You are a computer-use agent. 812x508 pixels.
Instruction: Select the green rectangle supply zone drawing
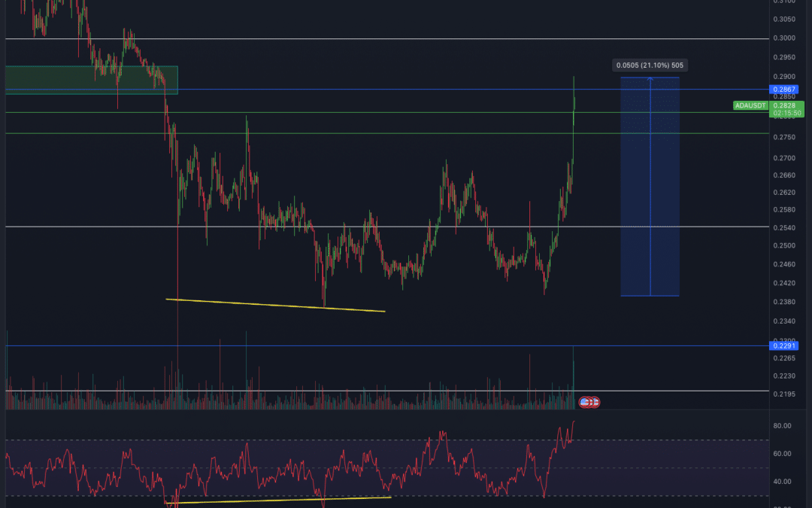pyautogui.click(x=92, y=80)
